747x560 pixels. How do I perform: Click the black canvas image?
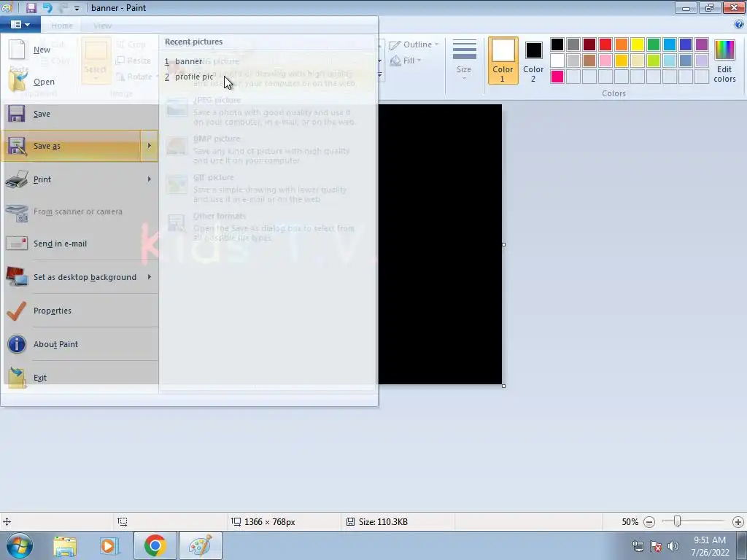click(440, 244)
